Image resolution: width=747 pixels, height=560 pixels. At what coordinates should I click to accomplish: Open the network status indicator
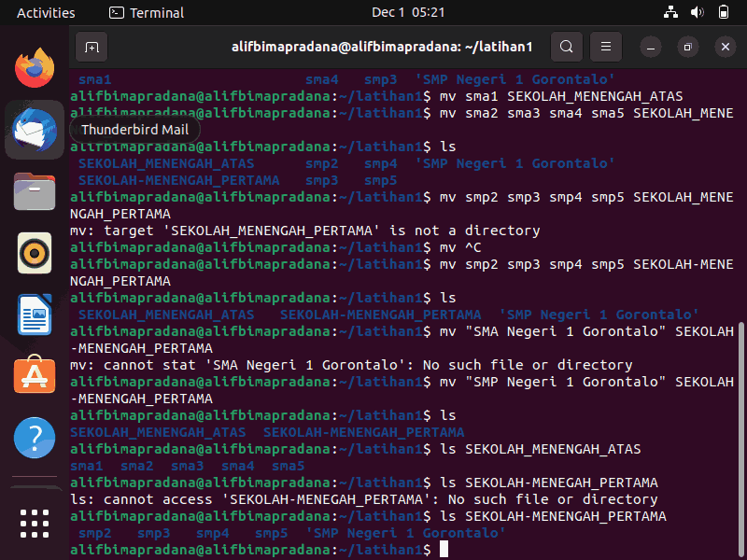(x=670, y=12)
